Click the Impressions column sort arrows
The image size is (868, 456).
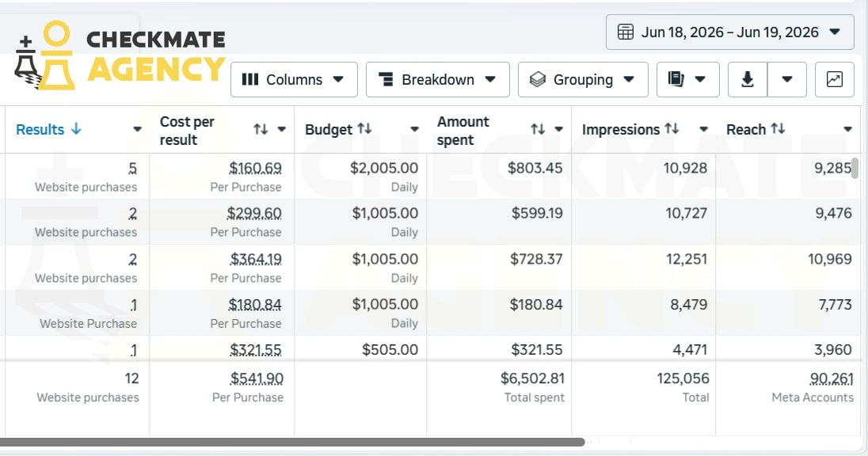pos(672,129)
